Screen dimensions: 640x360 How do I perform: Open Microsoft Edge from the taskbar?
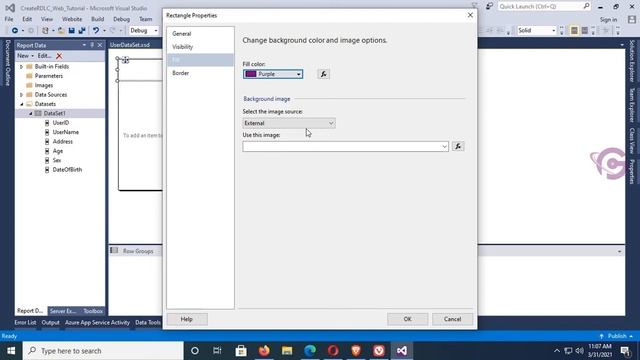[310, 351]
